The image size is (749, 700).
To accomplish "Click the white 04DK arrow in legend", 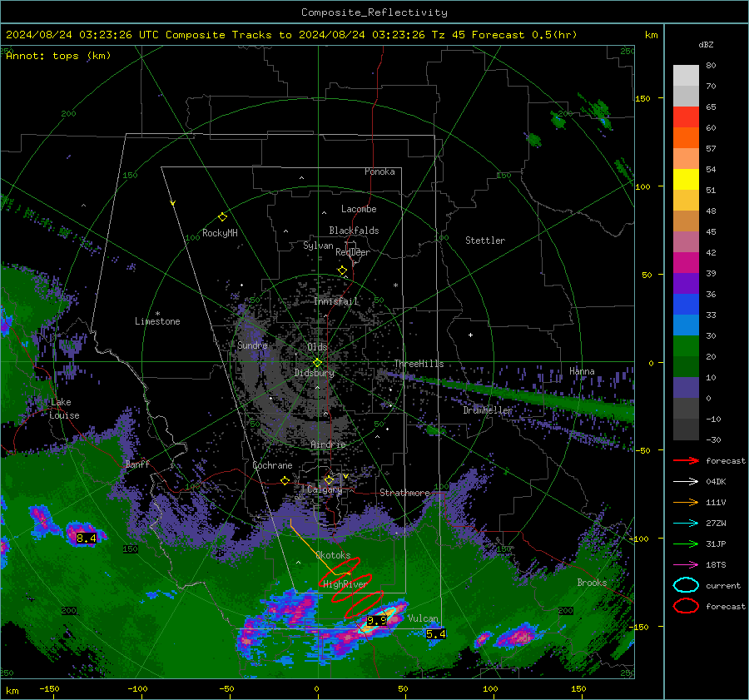I will pos(686,481).
